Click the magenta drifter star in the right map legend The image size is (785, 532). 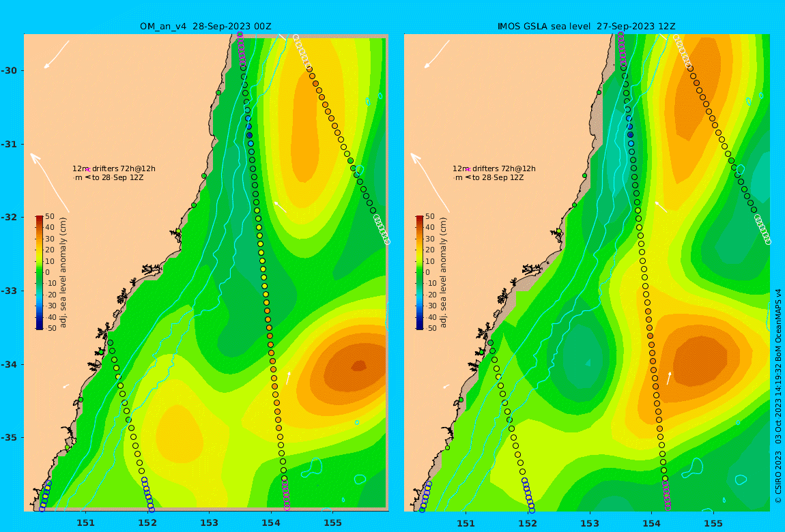468,170
